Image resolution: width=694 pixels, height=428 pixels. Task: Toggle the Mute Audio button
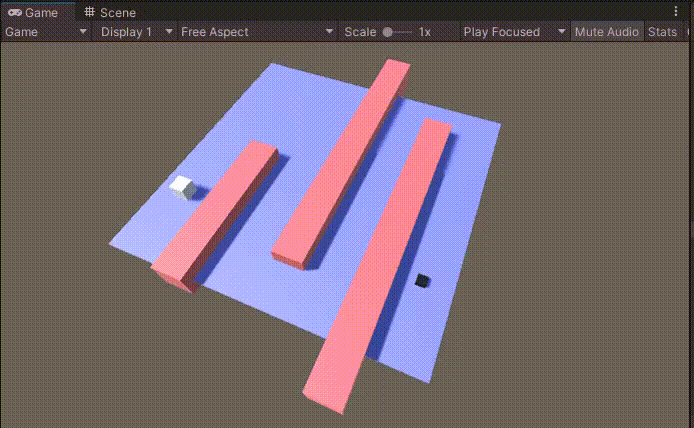(607, 32)
